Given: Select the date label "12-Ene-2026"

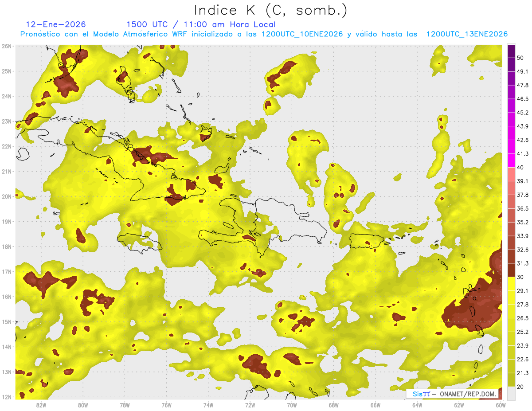Looking at the screenshot, I should click(56, 24).
